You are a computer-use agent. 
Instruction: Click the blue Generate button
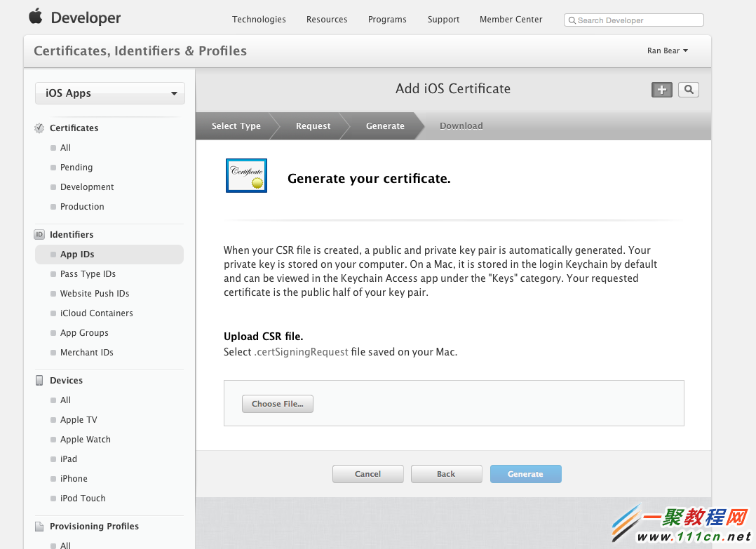click(525, 474)
